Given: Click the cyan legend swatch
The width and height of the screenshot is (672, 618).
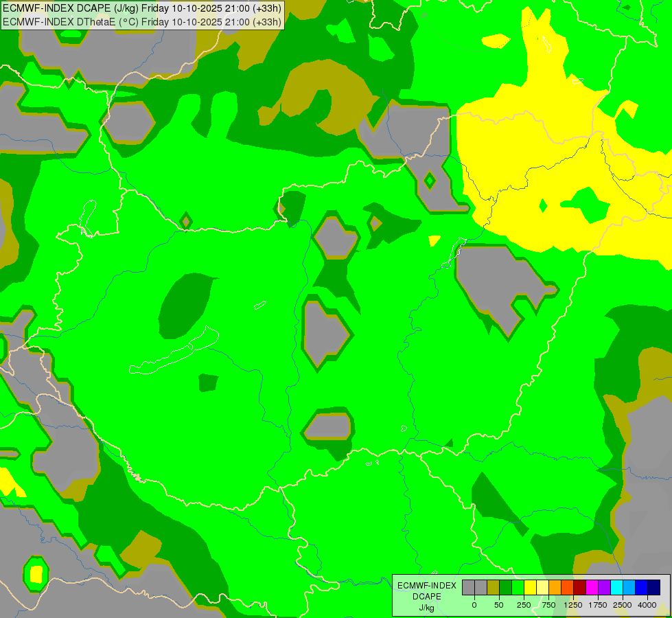Looking at the screenshot, I should [x=616, y=587].
